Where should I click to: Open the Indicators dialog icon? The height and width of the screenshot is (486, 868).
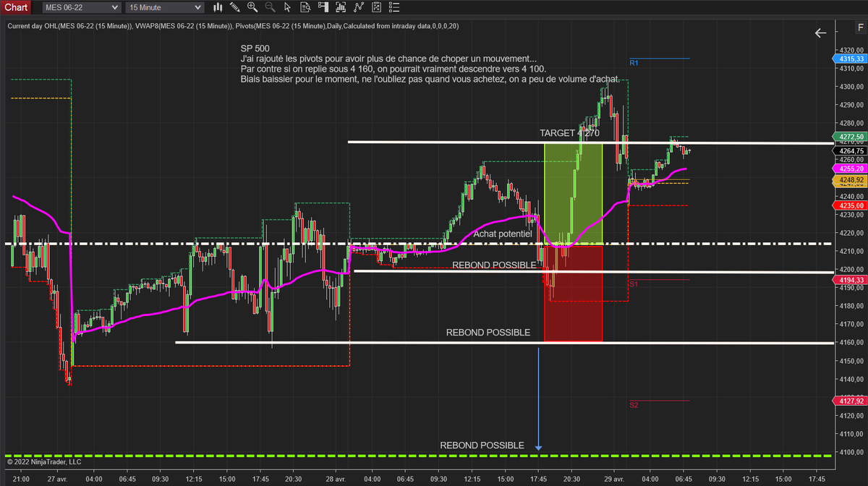(358, 7)
